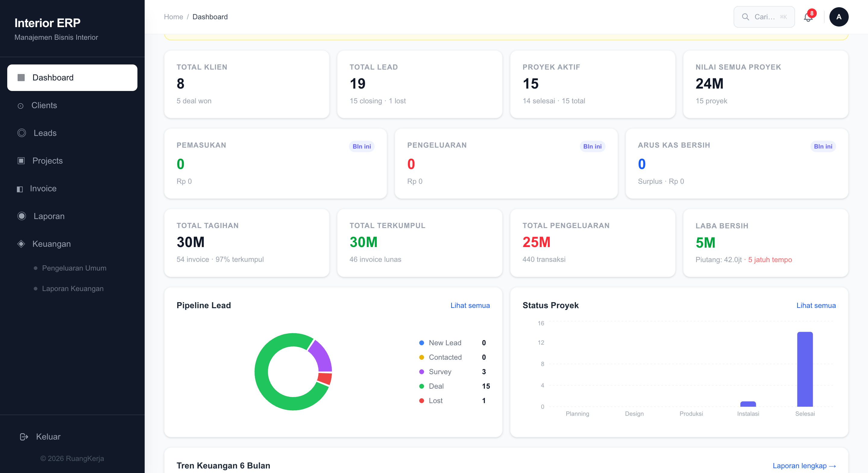Image resolution: width=868 pixels, height=473 pixels.
Task: Click the Deal legend entry
Action: click(454, 386)
